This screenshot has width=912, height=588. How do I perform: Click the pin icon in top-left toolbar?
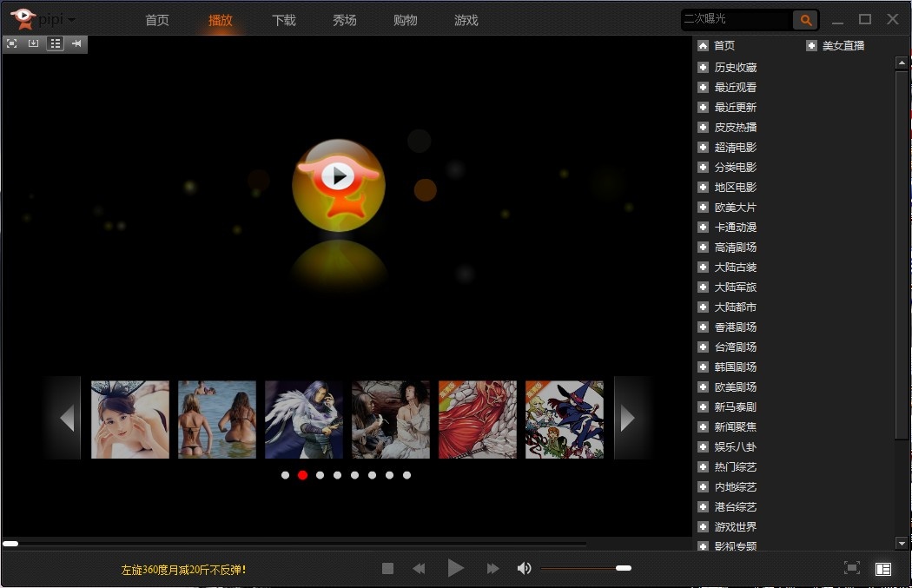[x=76, y=43]
